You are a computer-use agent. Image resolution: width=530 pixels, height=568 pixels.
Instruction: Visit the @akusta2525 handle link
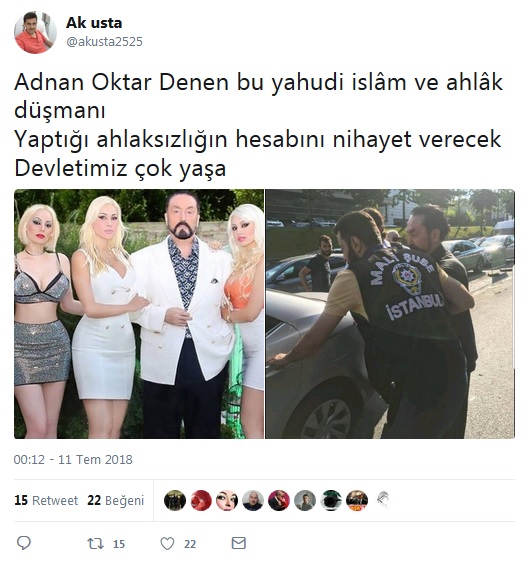click(x=104, y=42)
